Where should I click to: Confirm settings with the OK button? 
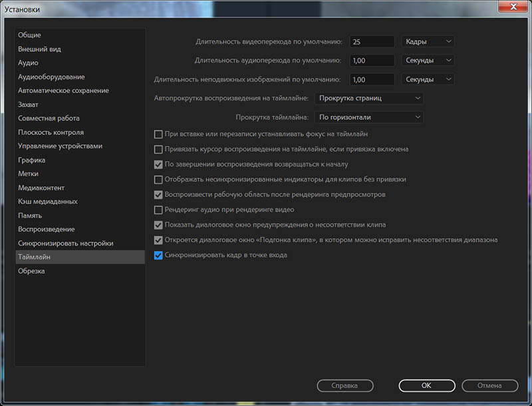point(427,385)
